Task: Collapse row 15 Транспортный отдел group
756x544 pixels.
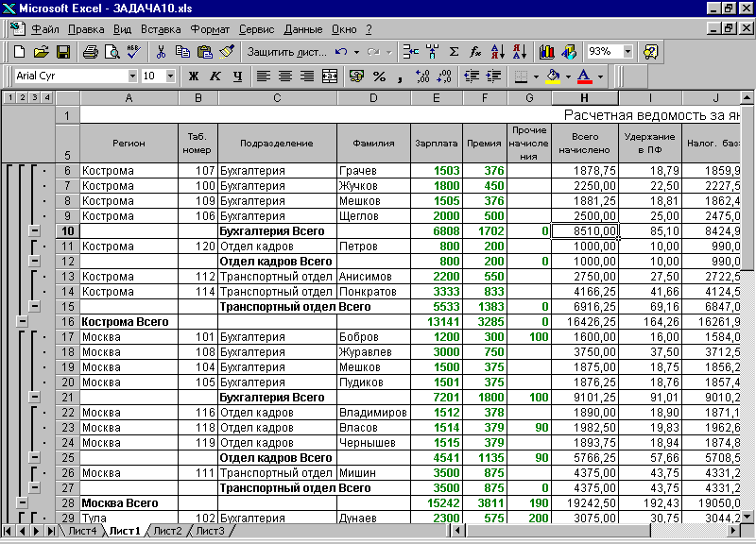Action: [x=34, y=306]
